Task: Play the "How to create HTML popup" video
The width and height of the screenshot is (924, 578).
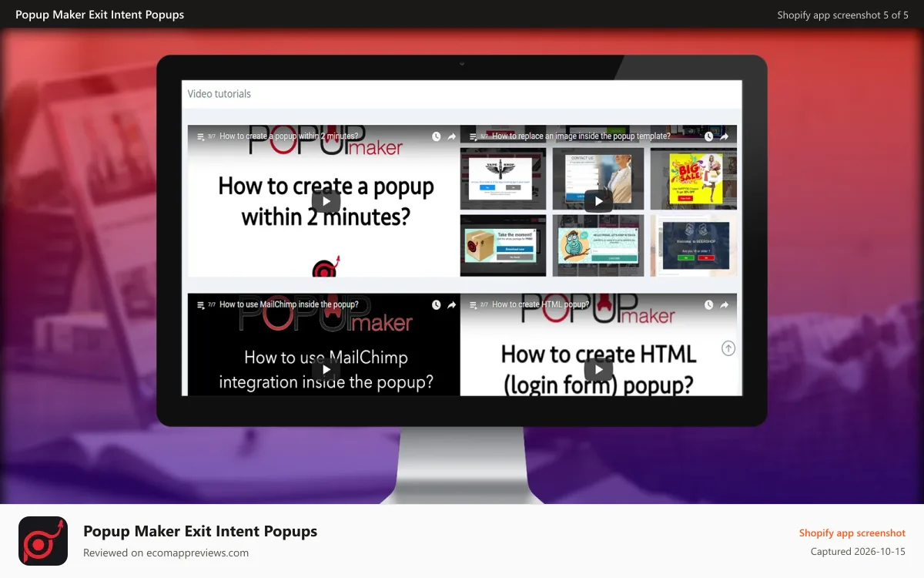Action: tap(598, 370)
